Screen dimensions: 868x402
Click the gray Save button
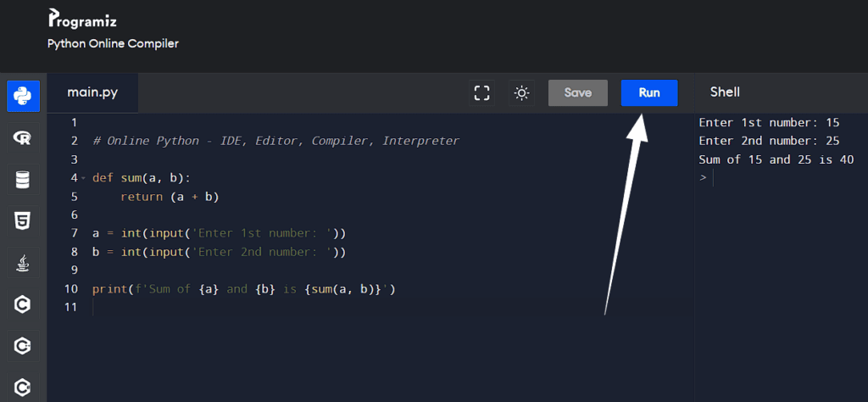coord(577,93)
